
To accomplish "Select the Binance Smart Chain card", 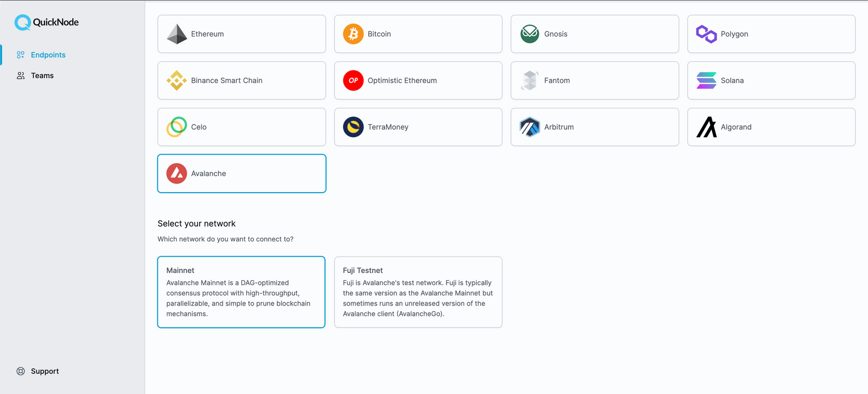I will pos(241,80).
